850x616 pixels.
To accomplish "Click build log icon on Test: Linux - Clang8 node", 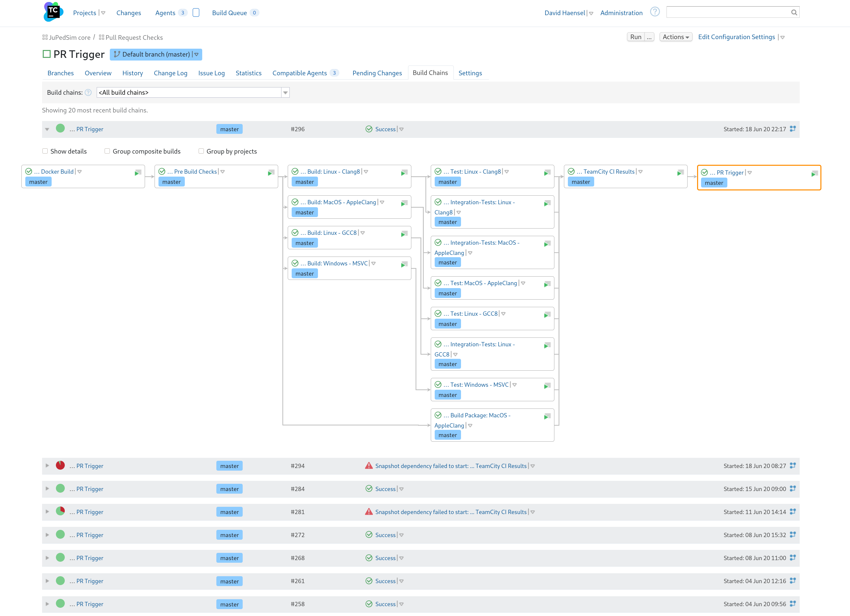I will pos(547,172).
